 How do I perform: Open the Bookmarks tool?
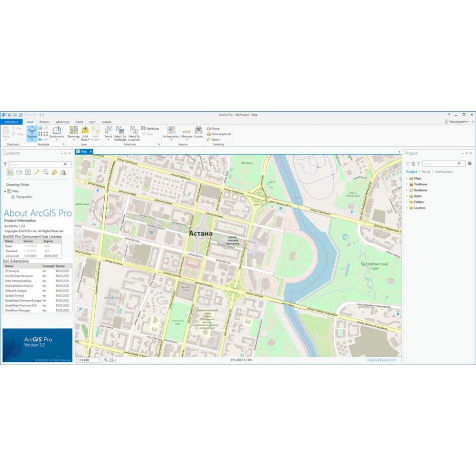(57, 133)
